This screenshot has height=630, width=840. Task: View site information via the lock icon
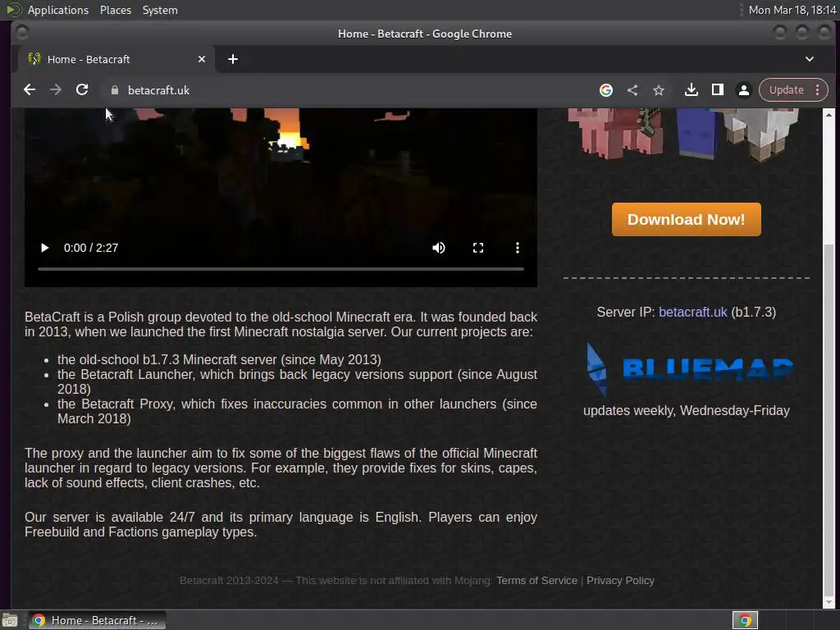pyautogui.click(x=114, y=90)
